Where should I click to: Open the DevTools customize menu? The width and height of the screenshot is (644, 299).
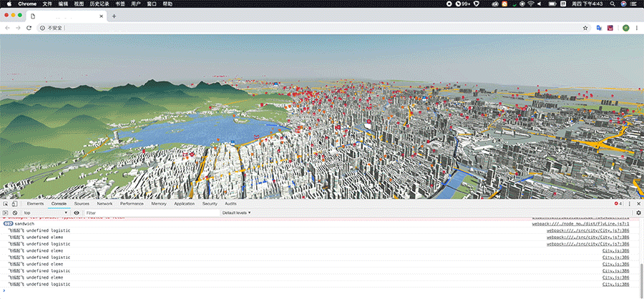629,204
